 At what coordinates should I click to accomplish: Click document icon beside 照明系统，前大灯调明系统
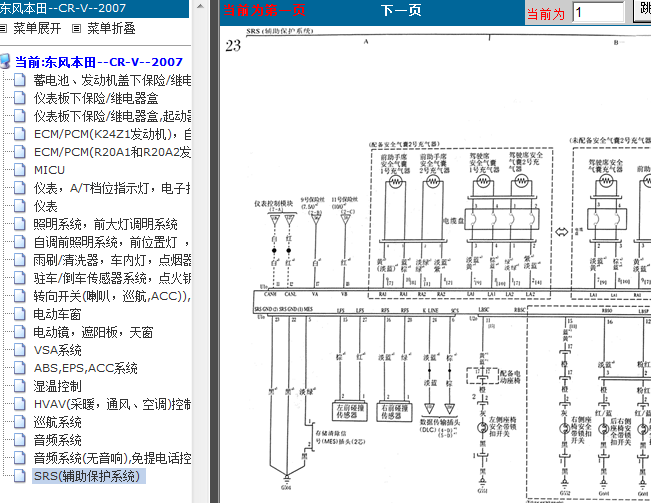pos(20,224)
